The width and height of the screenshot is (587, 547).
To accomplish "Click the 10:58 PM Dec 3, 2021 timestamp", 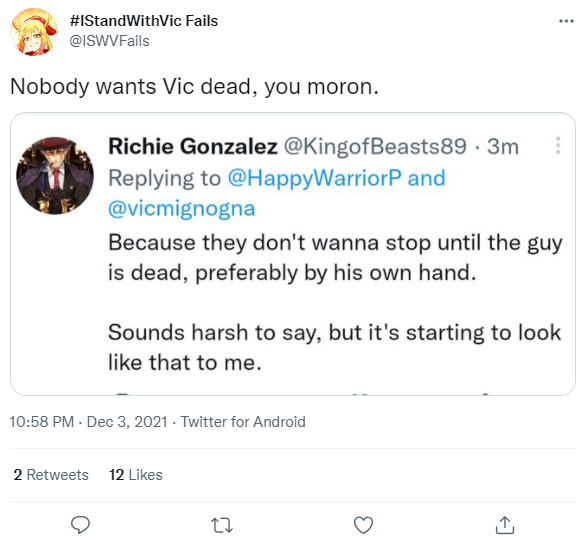I will click(88, 422).
